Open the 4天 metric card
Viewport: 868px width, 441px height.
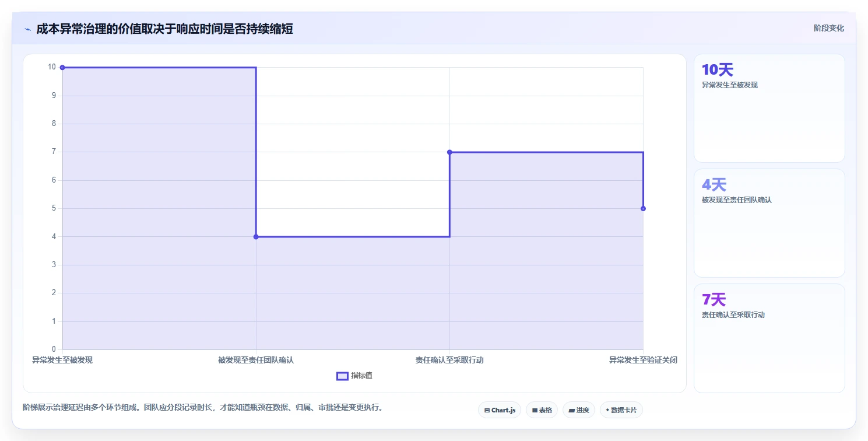[x=769, y=223]
